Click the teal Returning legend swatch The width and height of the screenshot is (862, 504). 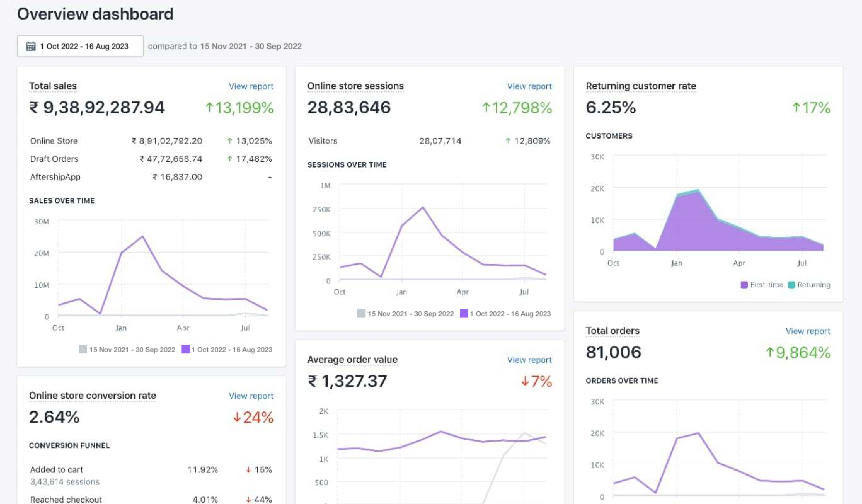pyautogui.click(x=792, y=285)
